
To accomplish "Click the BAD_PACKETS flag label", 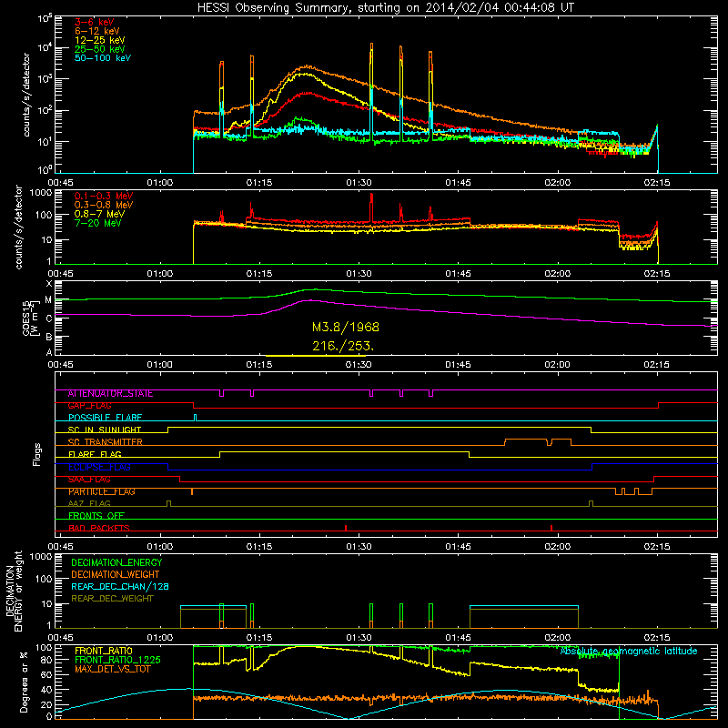I will point(99,528).
